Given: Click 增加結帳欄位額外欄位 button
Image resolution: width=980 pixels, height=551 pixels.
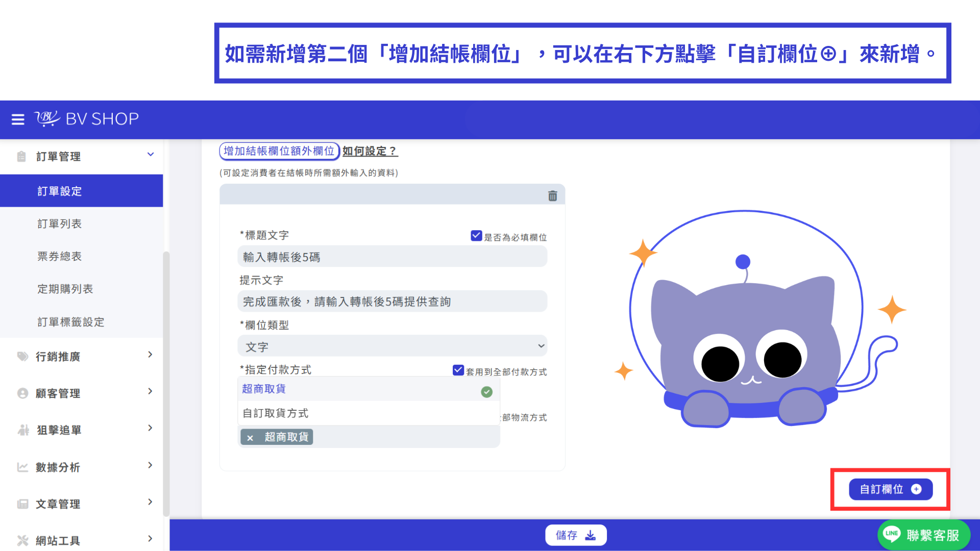Looking at the screenshot, I should (x=279, y=152).
